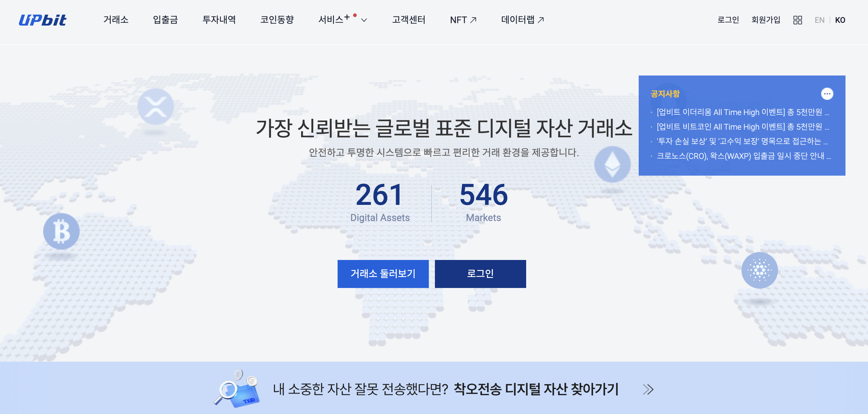Go to 고객센터 in navigation
The width and height of the screenshot is (868, 414).
click(408, 20)
